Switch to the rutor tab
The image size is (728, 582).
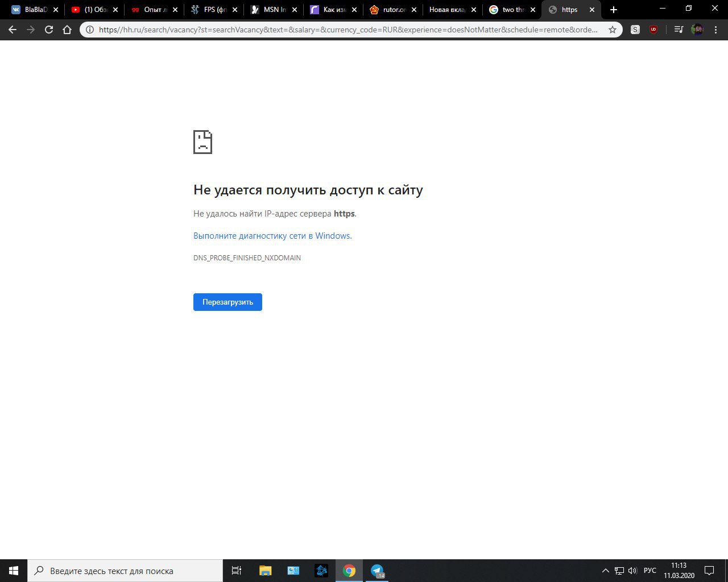pos(393,10)
